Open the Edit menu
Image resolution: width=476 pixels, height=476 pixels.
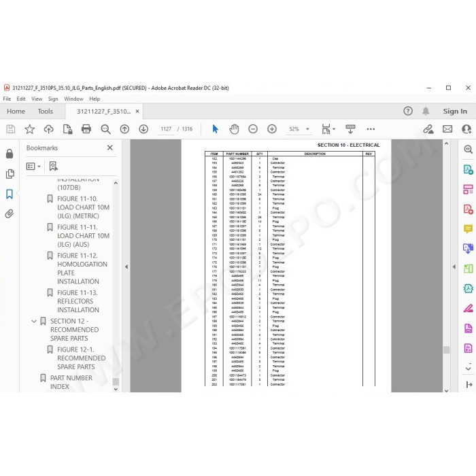pos(21,99)
